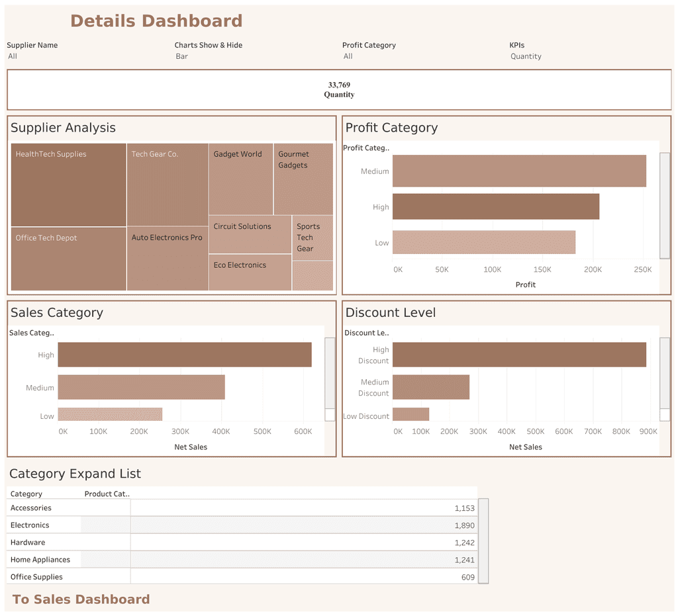The image size is (678, 616).
Task: Open the Charts Show & Hide dropdown
Action: click(x=254, y=56)
